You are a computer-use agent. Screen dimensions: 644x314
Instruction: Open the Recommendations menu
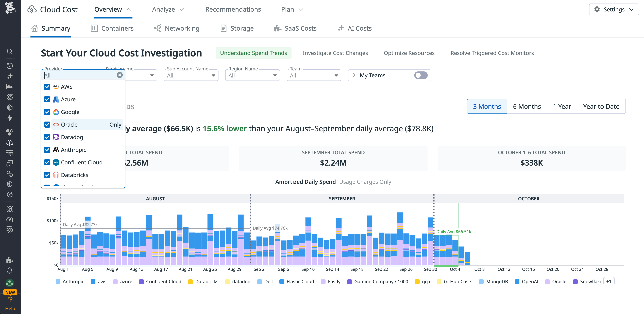coord(233,9)
